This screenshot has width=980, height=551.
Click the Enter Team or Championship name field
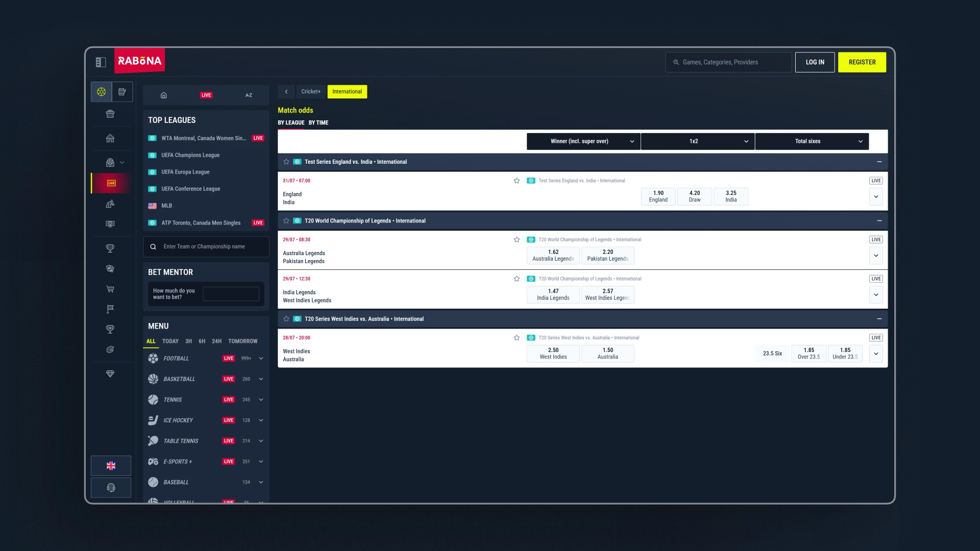tap(206, 247)
